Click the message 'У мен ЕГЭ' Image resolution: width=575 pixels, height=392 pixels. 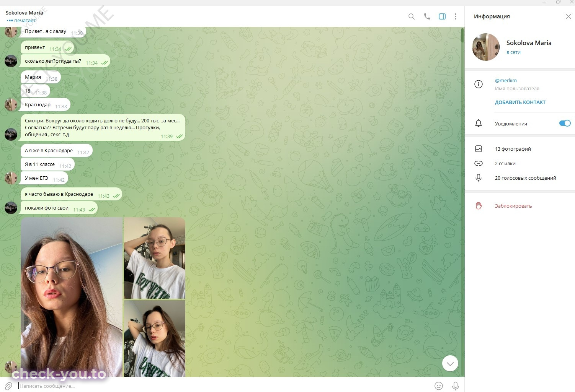pyautogui.click(x=44, y=178)
